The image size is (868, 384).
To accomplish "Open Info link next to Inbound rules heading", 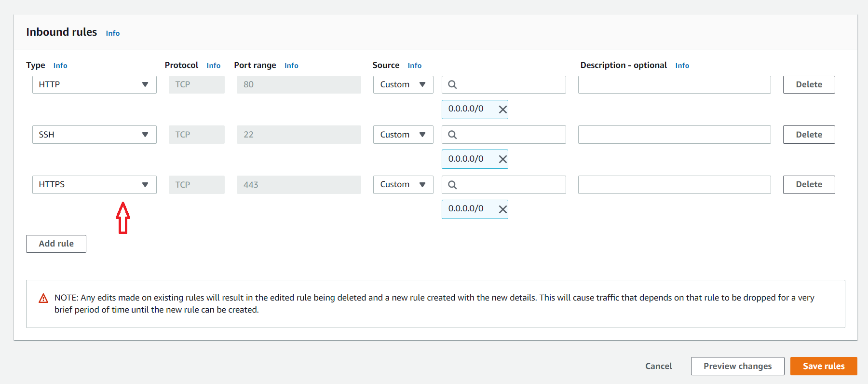I will (x=113, y=33).
